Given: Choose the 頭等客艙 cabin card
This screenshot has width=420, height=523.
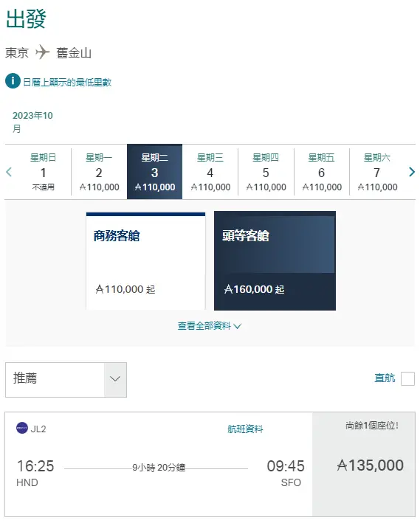Looking at the screenshot, I should [x=275, y=261].
